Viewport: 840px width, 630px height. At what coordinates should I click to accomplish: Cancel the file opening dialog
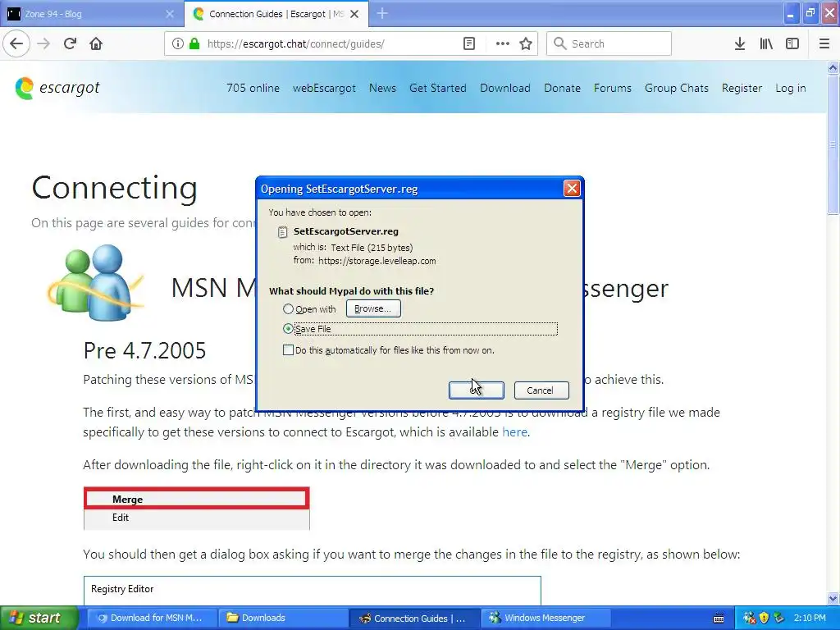(x=541, y=390)
